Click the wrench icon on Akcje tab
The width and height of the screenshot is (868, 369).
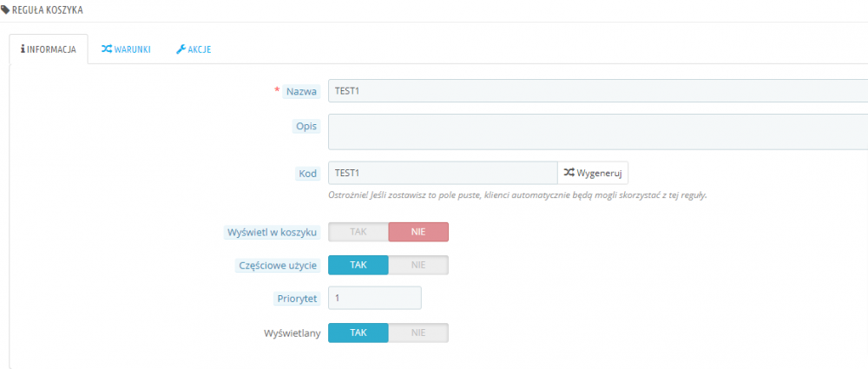point(181,49)
